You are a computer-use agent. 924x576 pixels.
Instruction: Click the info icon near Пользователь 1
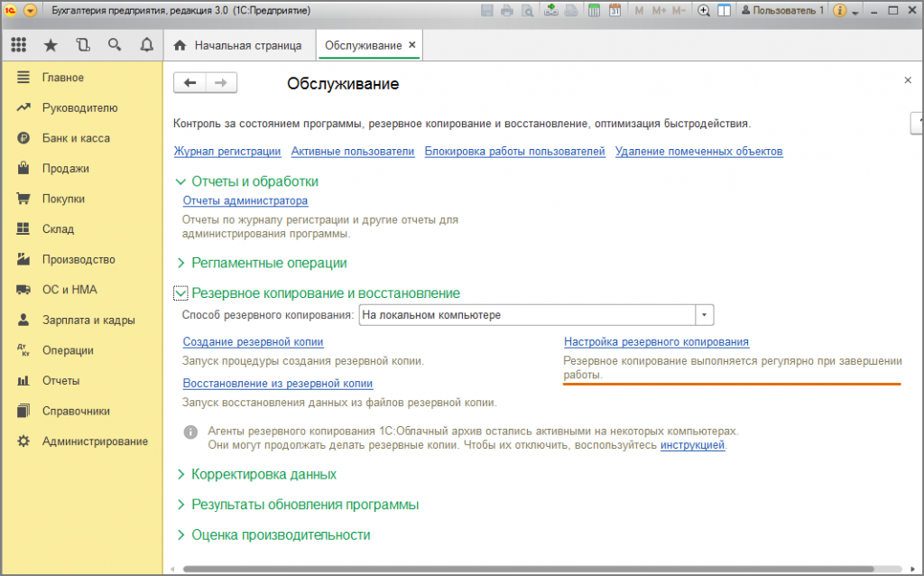click(x=840, y=11)
